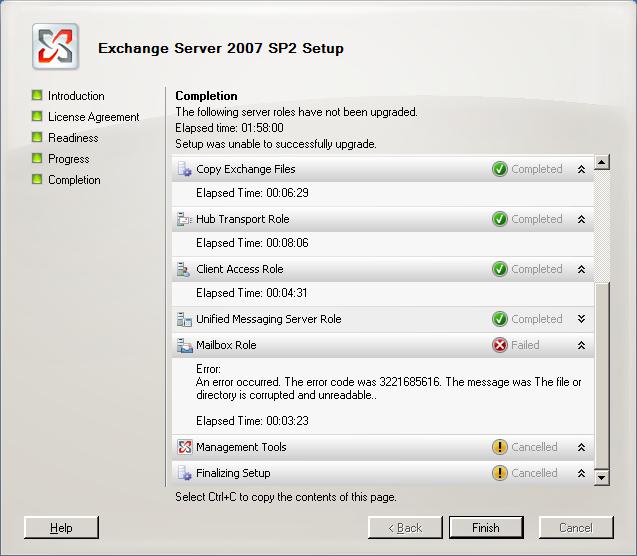Collapse the Mailbox Role error details
This screenshot has width=637, height=556.
581,345
